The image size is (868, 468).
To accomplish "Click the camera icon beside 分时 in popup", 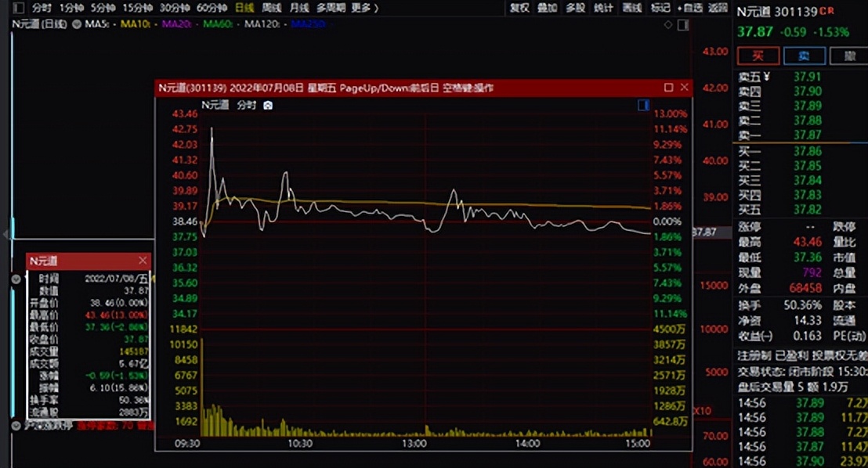I will (x=268, y=105).
